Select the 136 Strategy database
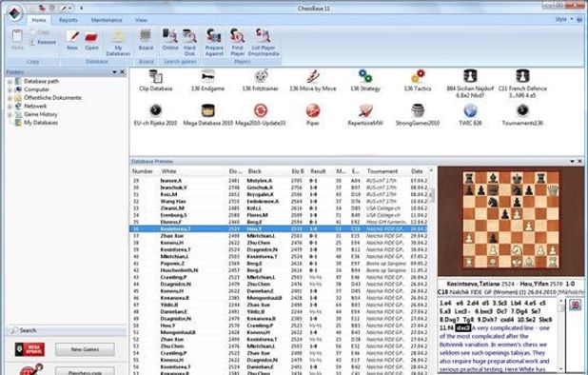This screenshot has width=588, height=375. [x=365, y=81]
